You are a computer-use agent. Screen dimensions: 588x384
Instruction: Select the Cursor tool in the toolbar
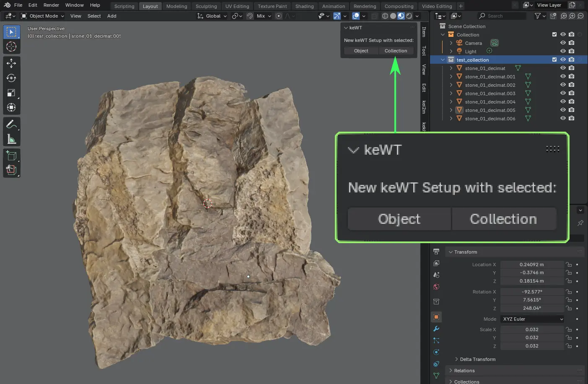(x=11, y=47)
